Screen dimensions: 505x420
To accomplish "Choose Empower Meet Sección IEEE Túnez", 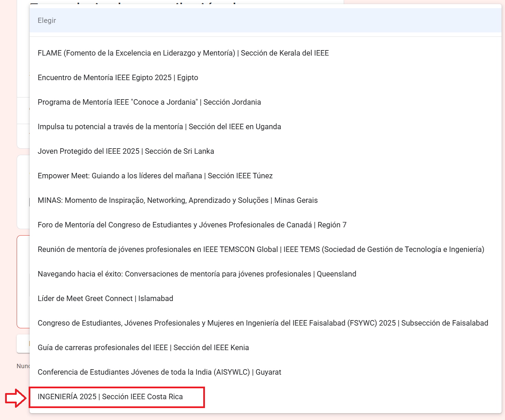I will pyautogui.click(x=155, y=176).
